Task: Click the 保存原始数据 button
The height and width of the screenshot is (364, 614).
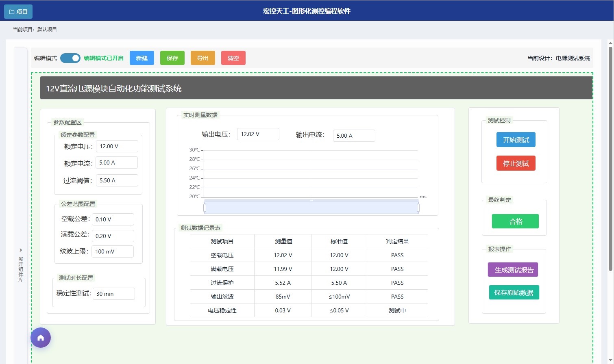Action: click(514, 292)
